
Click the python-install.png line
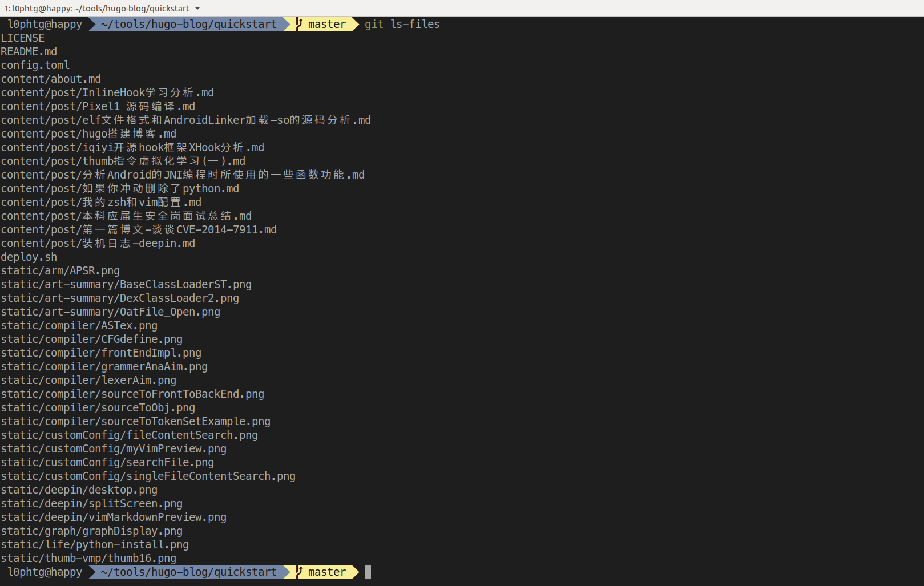[95, 544]
